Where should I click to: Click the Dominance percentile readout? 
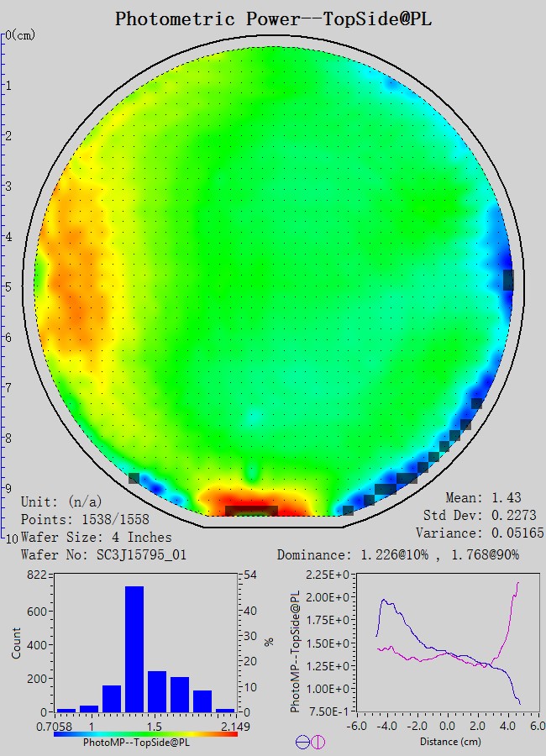pyautogui.click(x=398, y=554)
